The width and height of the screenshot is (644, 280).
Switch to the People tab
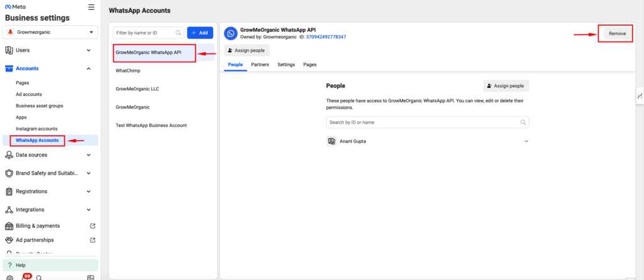pos(235,65)
